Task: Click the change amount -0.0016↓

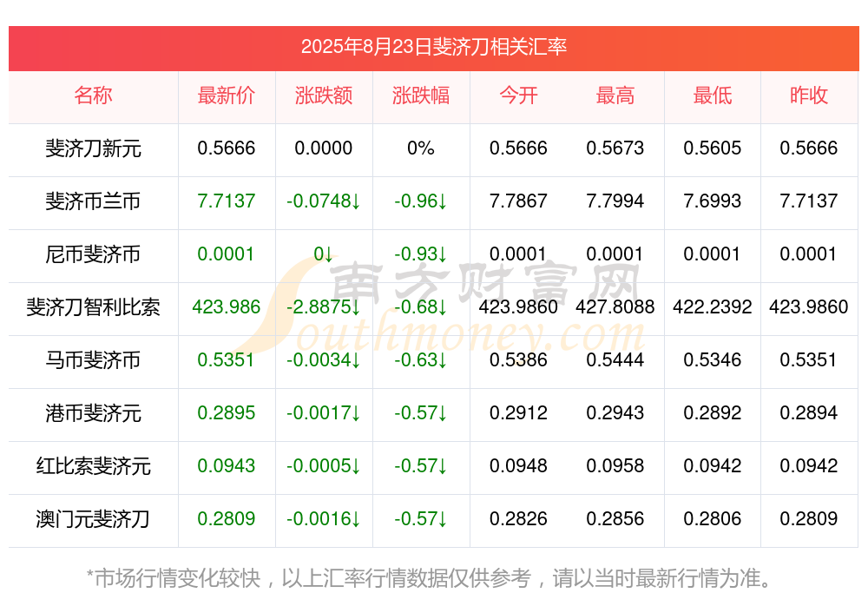Action: pos(323,519)
